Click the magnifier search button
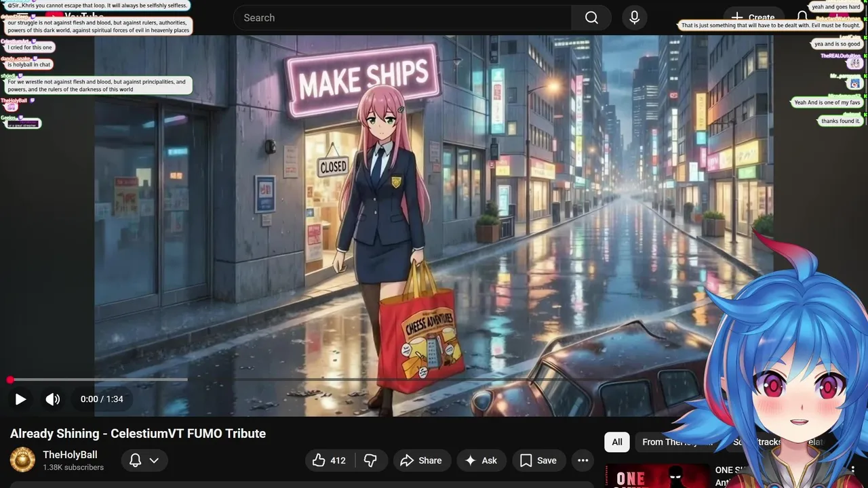 click(x=591, y=18)
